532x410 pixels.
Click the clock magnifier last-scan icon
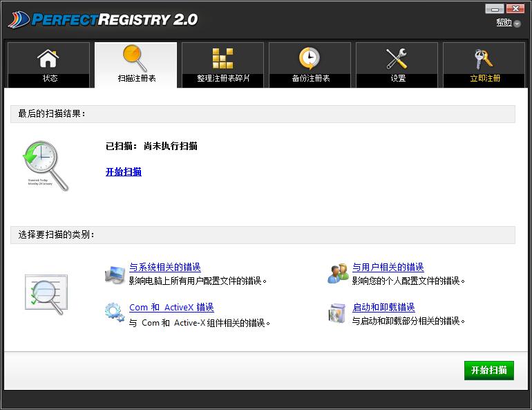coord(44,166)
